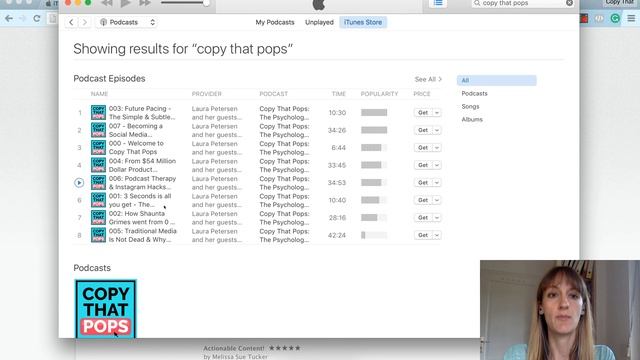Get episode 006: Podcast Therapy
640x360 pixels.
coord(423,183)
